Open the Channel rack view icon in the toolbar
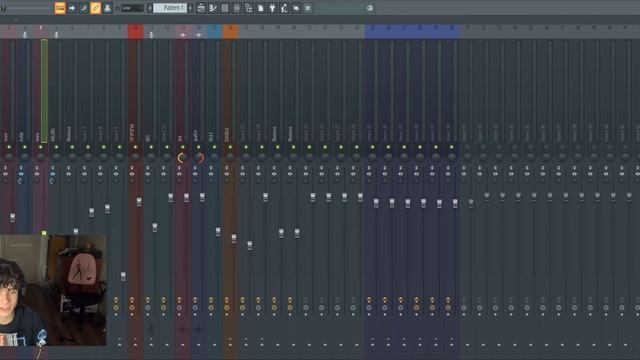The height and width of the screenshot is (360, 640). 224,8
